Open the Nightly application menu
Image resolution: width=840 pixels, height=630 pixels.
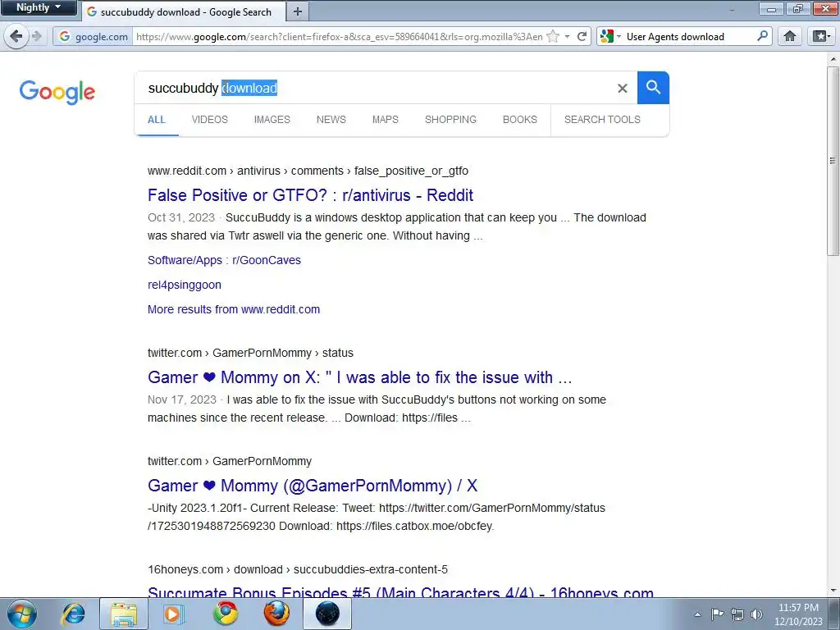(39, 7)
